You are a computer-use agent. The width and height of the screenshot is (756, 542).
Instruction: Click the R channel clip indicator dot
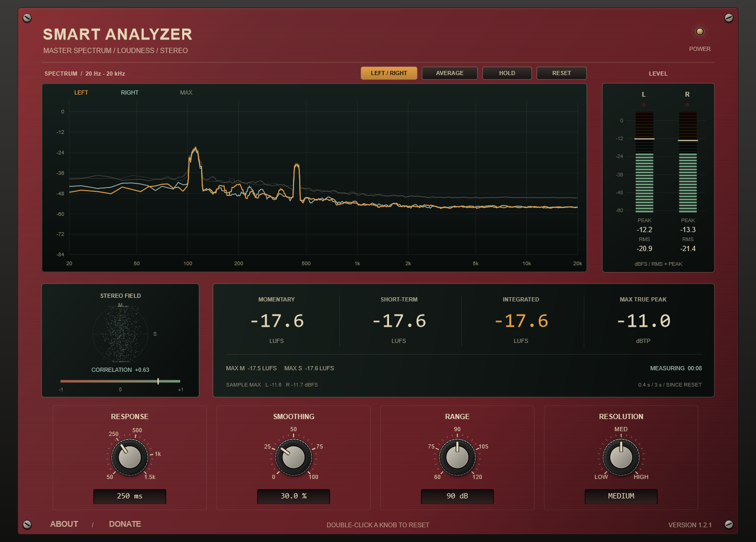click(x=687, y=105)
